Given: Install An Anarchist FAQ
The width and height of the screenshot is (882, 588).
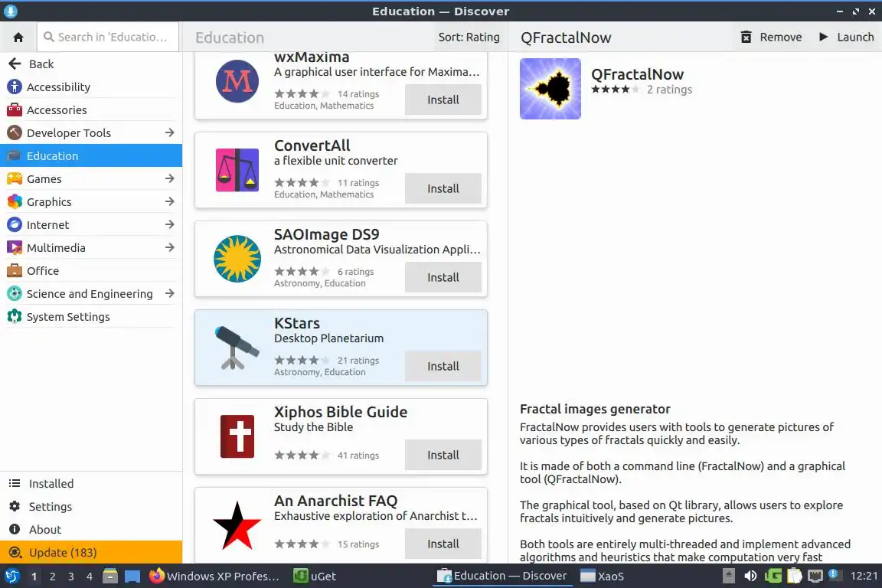Looking at the screenshot, I should (x=443, y=544).
